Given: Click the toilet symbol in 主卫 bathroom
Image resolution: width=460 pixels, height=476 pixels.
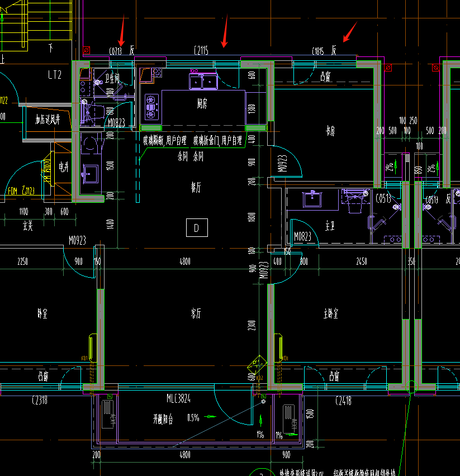Looking at the screenshot, I should [x=354, y=201].
